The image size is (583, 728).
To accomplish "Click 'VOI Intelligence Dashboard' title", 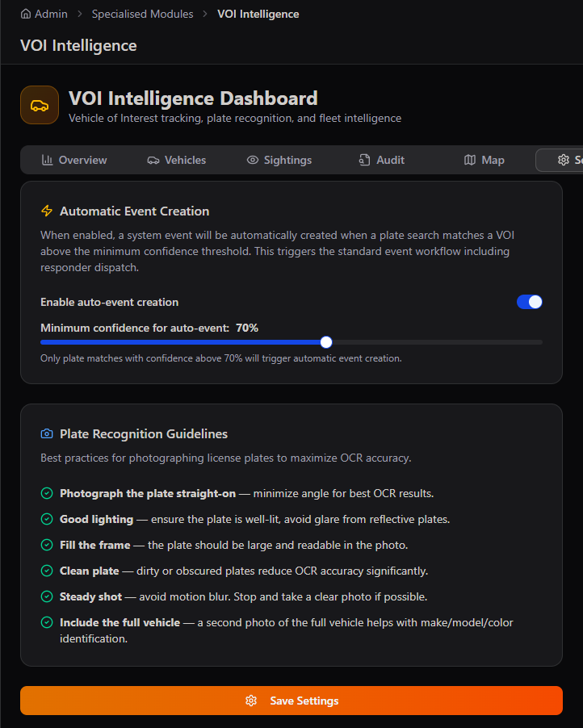I will click(193, 98).
